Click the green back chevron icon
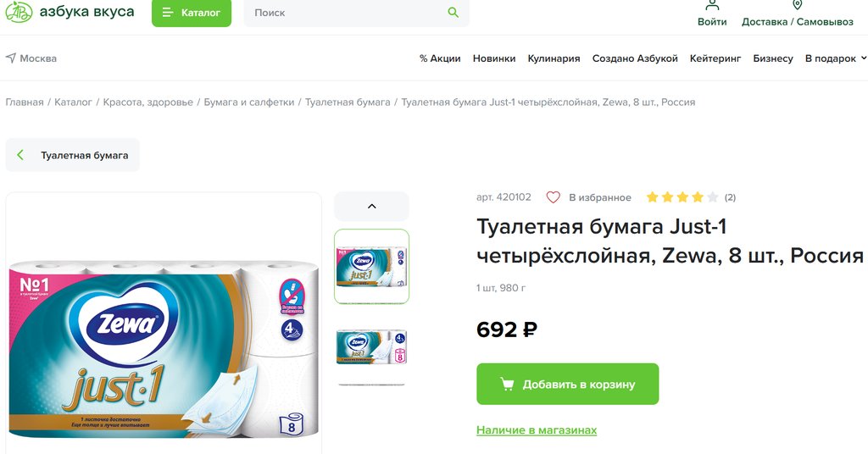868x454 pixels. coord(20,155)
